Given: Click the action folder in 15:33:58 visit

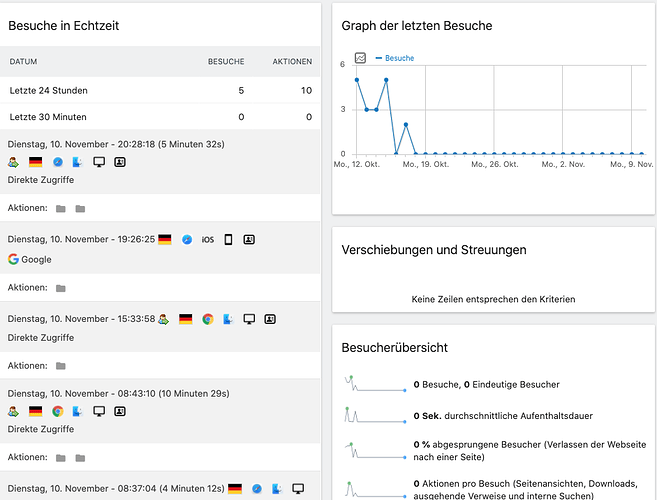Looking at the screenshot, I should coord(61,366).
